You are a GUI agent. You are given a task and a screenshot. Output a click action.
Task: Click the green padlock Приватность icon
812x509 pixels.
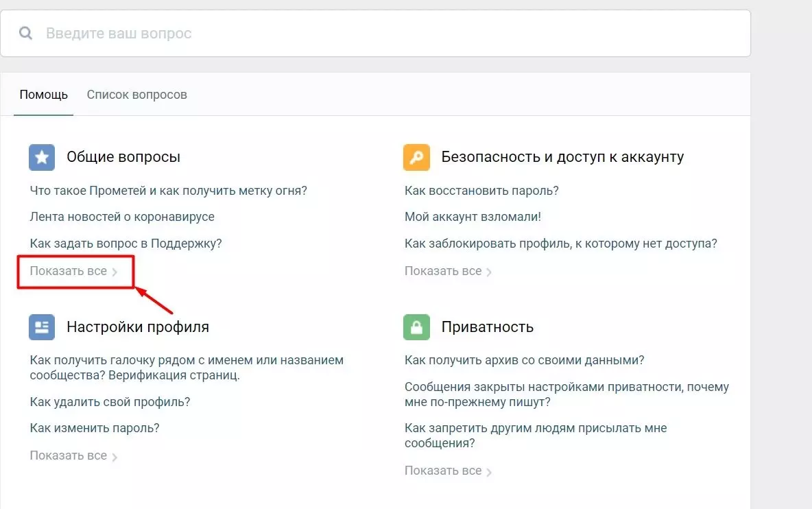(417, 327)
